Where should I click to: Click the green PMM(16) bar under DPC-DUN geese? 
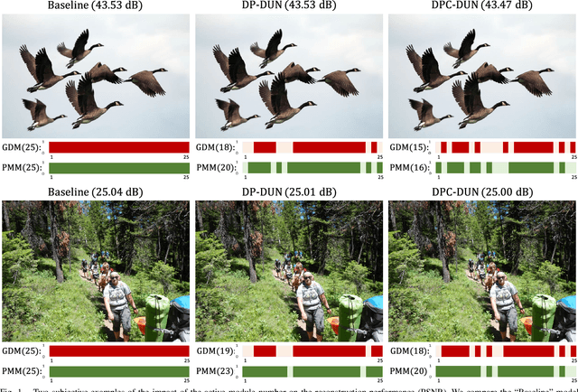pyautogui.click(x=506, y=168)
